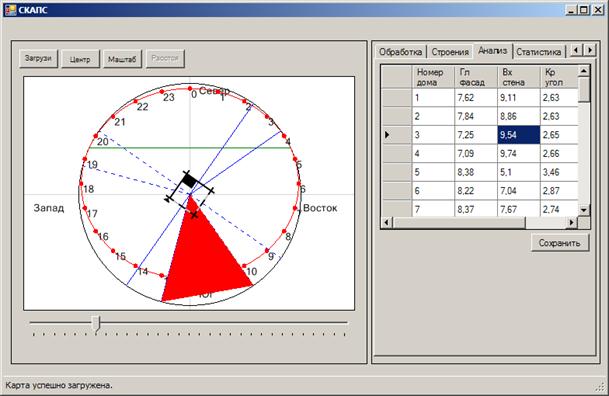Click the Загрузи button
The image size is (609, 396).
(x=38, y=59)
